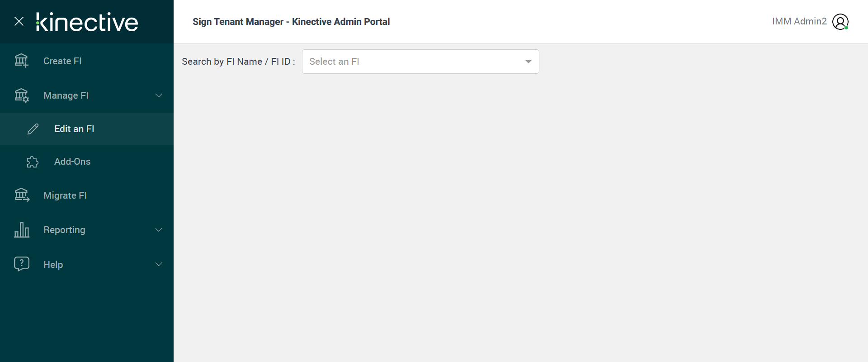Close the sidebar with the X icon
The width and height of the screenshot is (868, 362).
19,21
